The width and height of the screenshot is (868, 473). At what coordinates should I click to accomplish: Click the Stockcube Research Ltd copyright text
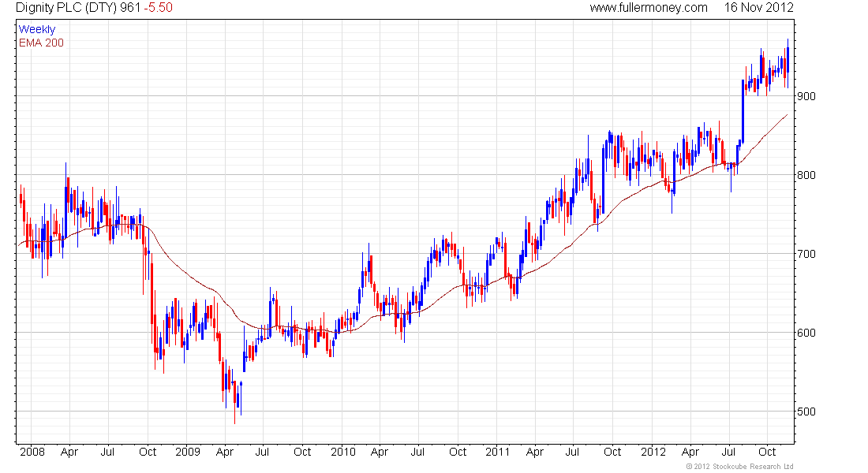[x=739, y=467]
